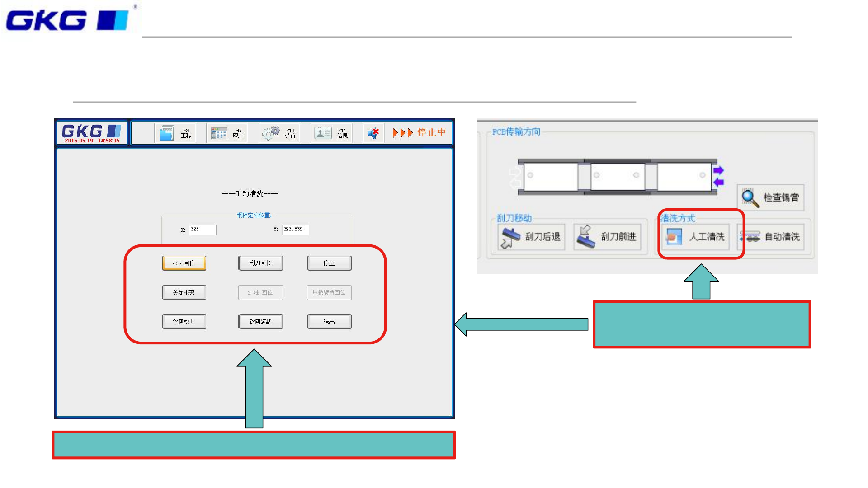Image resolution: width=868 pixels, height=488 pixels.
Task: Click the Y position input field
Action: tap(295, 230)
